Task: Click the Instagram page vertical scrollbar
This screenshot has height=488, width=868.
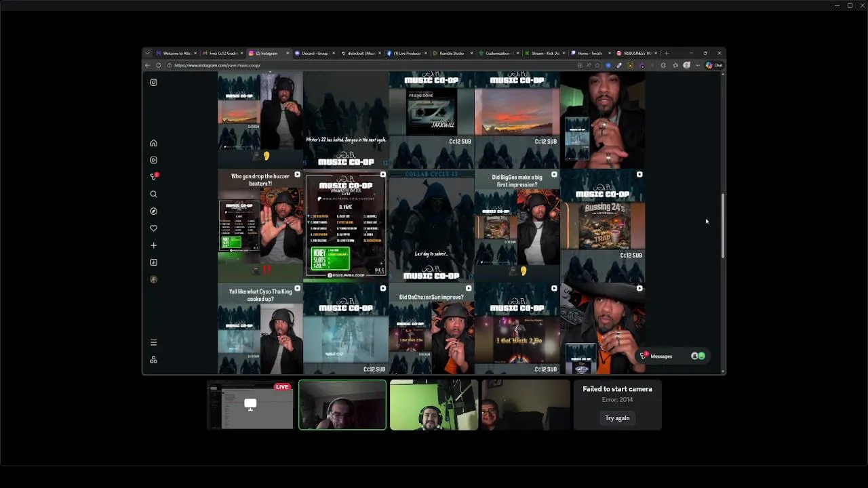Action: pyautogui.click(x=722, y=226)
